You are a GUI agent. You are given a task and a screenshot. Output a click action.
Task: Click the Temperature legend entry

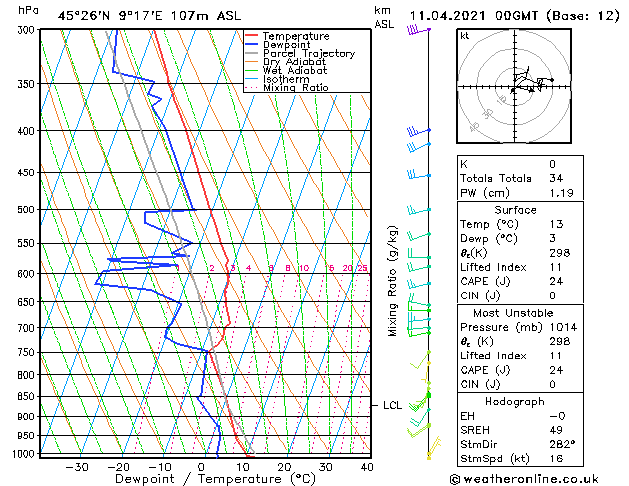[x=296, y=36]
